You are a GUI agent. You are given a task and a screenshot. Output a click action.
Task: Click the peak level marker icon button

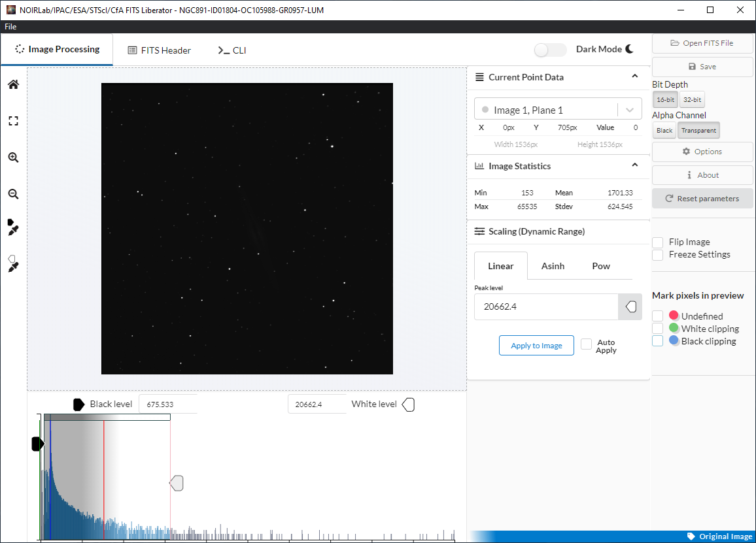tap(630, 306)
